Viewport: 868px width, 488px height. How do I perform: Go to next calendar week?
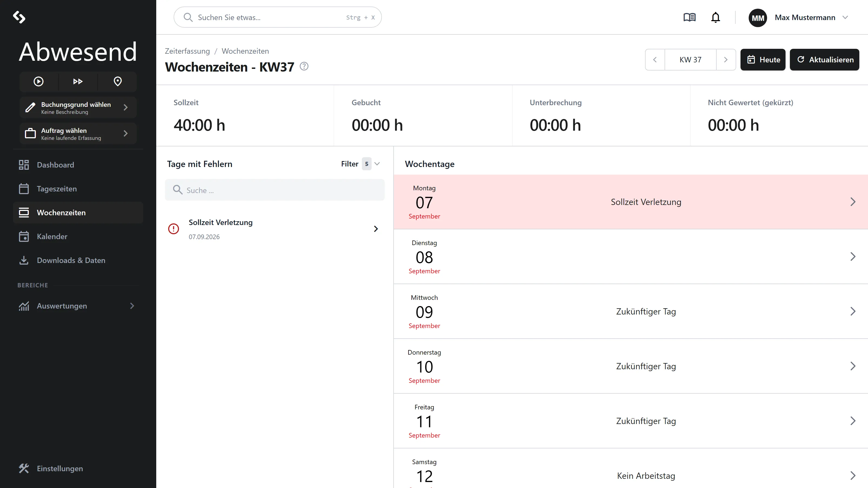726,60
